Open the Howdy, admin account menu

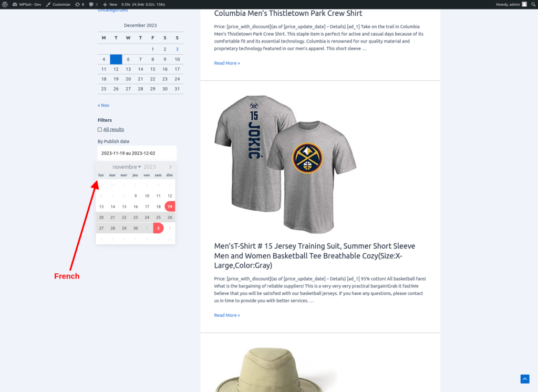[511, 4]
